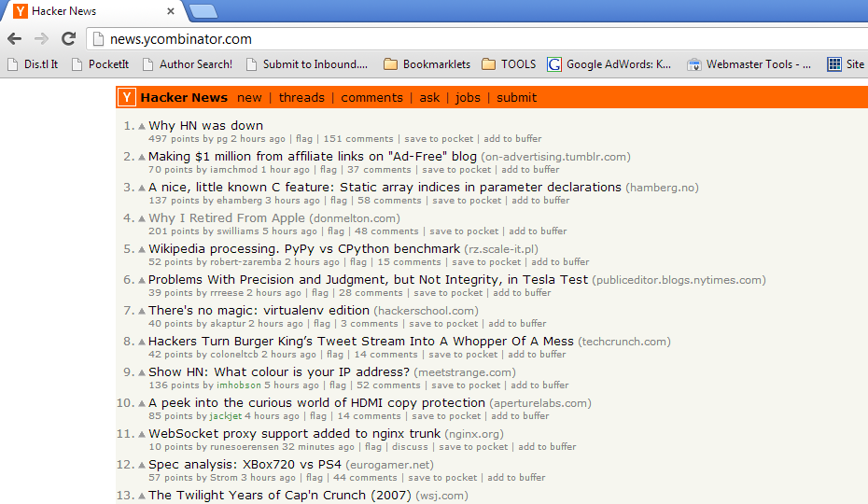868x504 pixels.
Task: Open the "comments" header link
Action: pos(372,97)
